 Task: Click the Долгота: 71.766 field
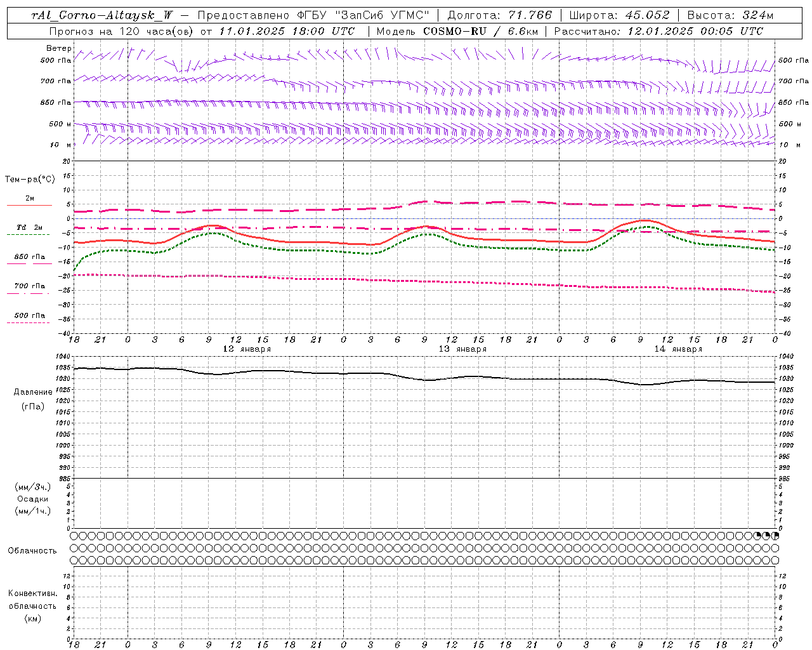(500, 15)
